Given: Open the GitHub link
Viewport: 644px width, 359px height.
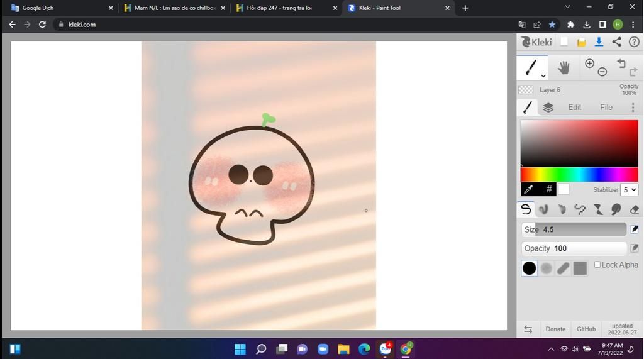Looking at the screenshot, I should click(586, 329).
